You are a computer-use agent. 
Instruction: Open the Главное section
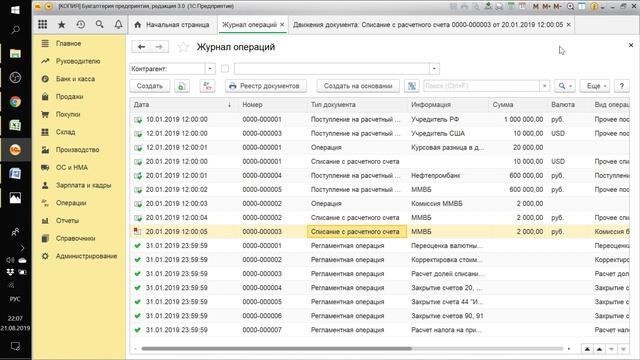coord(79,43)
